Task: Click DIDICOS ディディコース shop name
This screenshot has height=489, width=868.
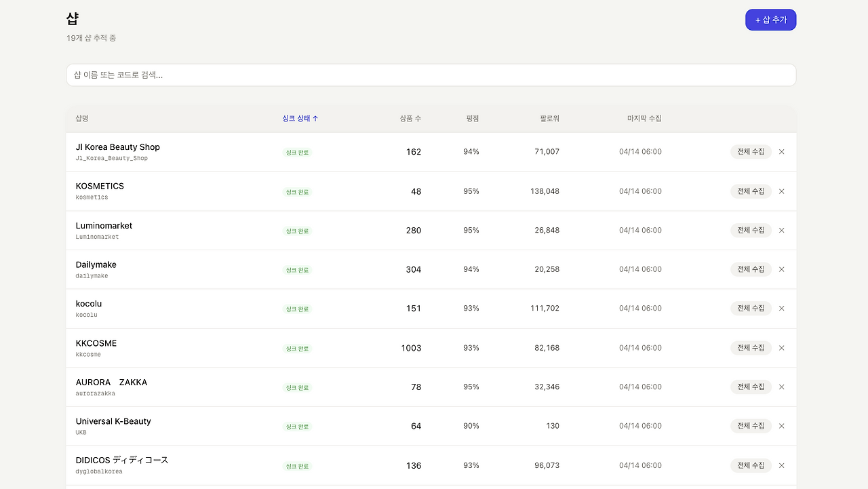Action: point(122,461)
